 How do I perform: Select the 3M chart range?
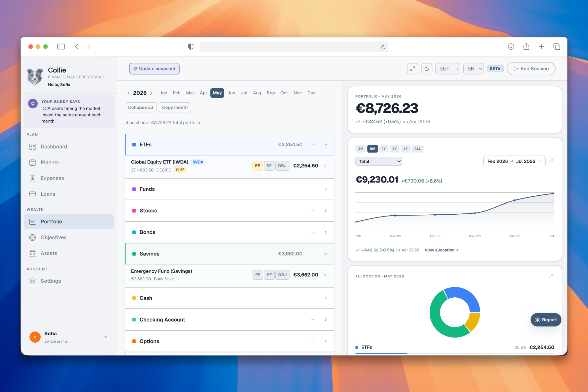pos(361,149)
